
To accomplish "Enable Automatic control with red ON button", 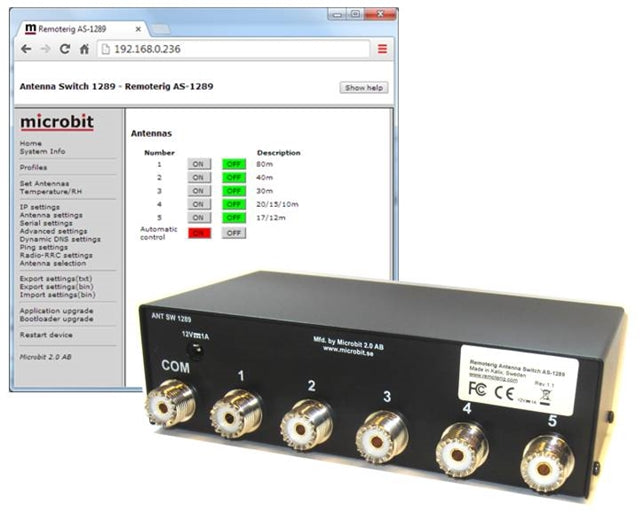I will (x=198, y=232).
